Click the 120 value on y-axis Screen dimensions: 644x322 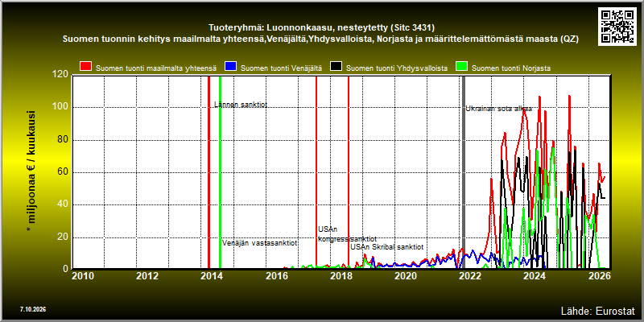tap(61, 75)
